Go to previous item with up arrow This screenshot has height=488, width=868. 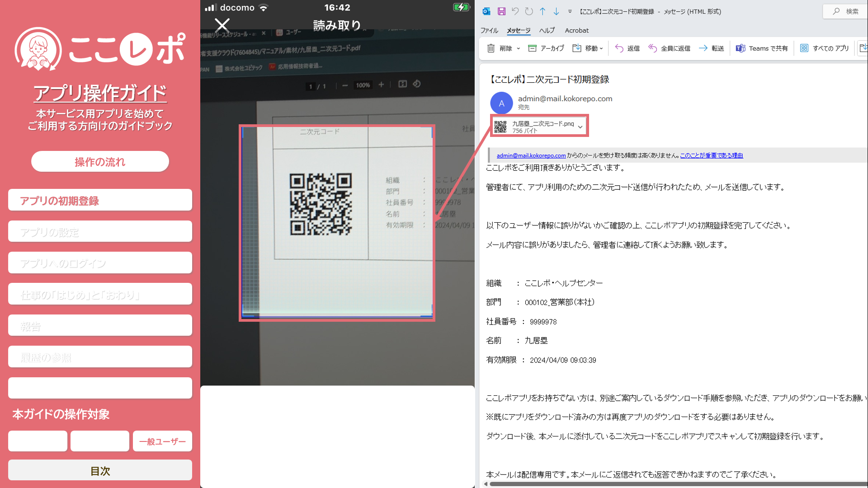(x=542, y=11)
